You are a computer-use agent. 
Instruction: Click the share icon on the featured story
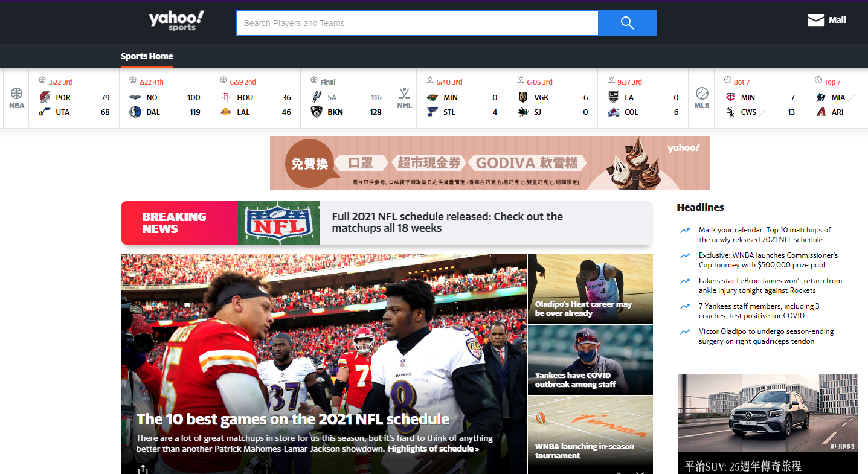[143, 469]
